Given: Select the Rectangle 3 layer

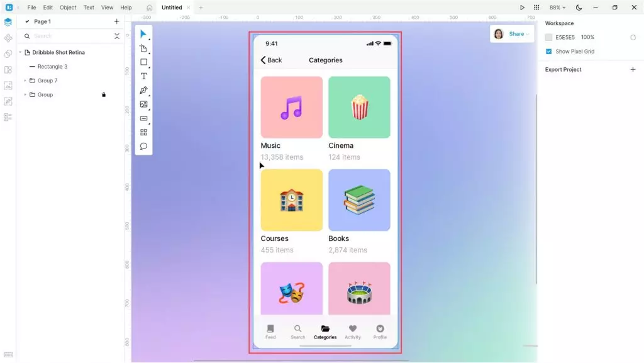Looking at the screenshot, I should 52,67.
